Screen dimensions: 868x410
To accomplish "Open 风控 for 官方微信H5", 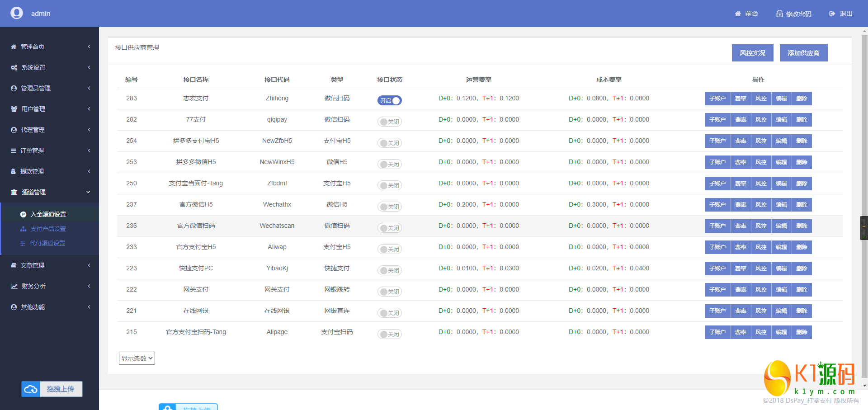I will 761,205.
